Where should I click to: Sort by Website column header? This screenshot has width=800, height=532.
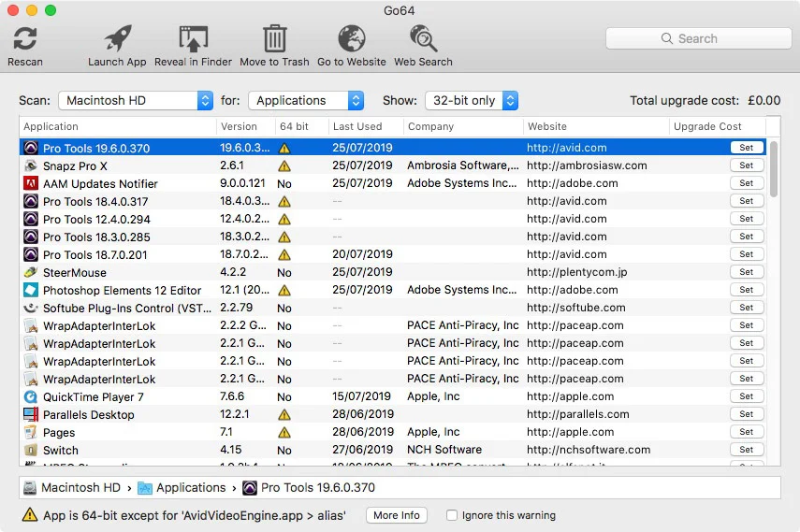tap(596, 126)
